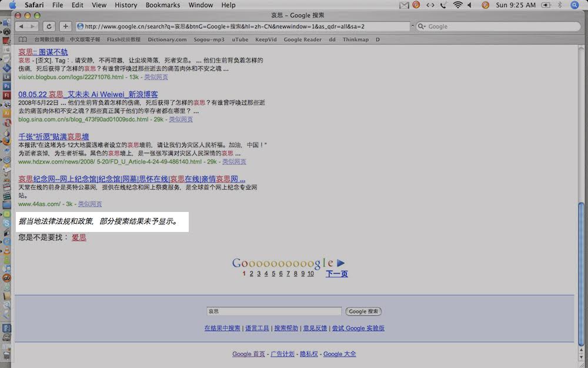Go to results page 10

(310, 274)
